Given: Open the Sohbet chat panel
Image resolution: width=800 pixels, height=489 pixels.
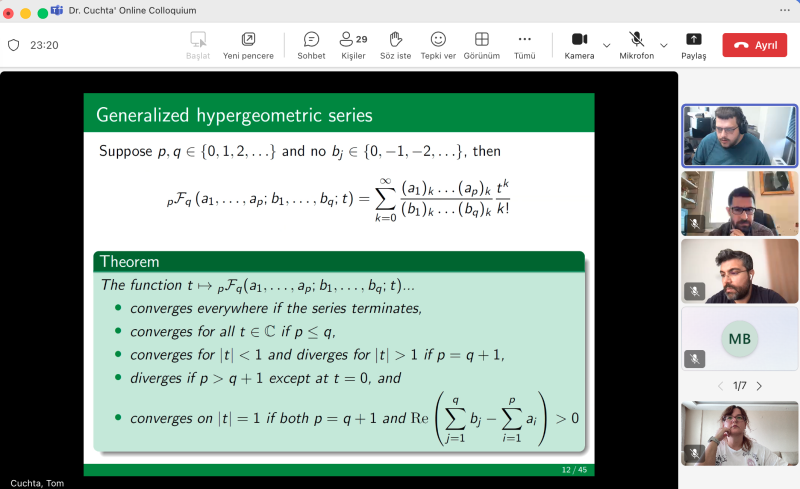Looking at the screenshot, I should coord(311,45).
